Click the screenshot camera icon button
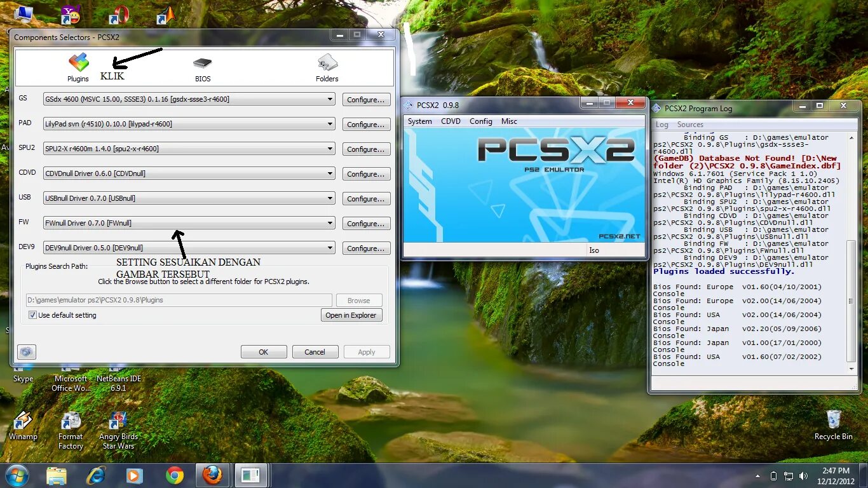The width and height of the screenshot is (868, 488). (x=26, y=351)
